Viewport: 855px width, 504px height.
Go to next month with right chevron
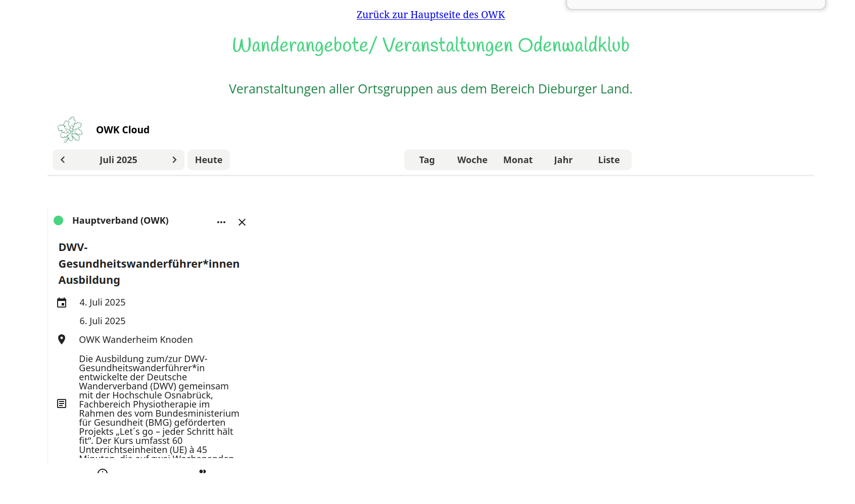(x=174, y=160)
